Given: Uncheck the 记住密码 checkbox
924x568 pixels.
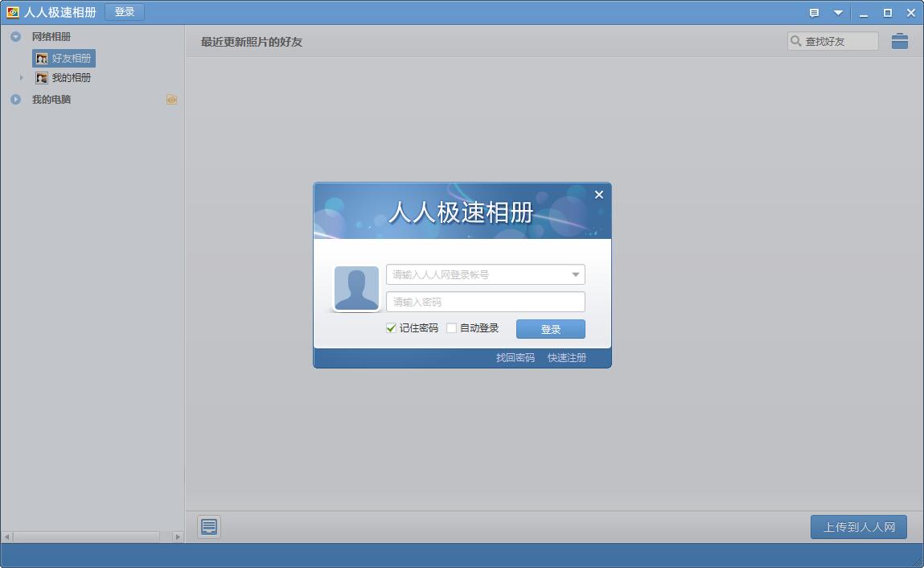Looking at the screenshot, I should pyautogui.click(x=391, y=328).
